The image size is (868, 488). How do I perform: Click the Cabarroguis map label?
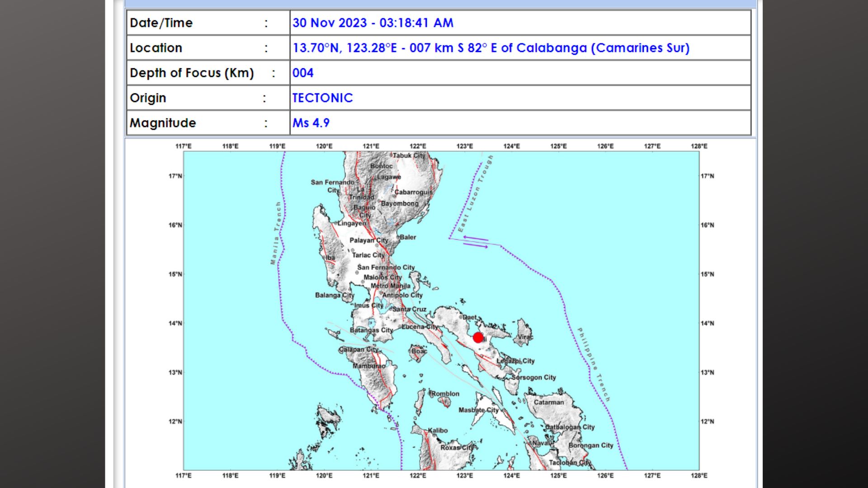tap(414, 192)
